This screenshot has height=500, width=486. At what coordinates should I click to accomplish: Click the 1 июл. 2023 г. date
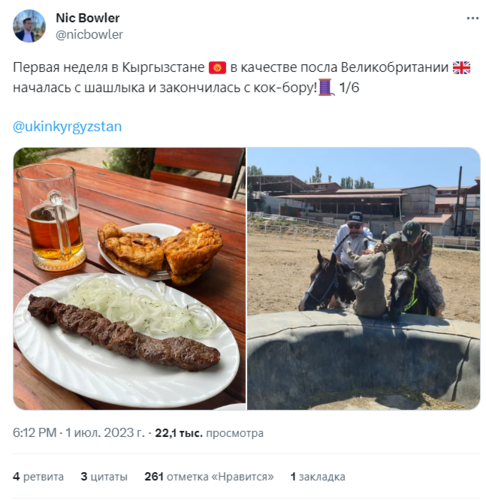105,433
